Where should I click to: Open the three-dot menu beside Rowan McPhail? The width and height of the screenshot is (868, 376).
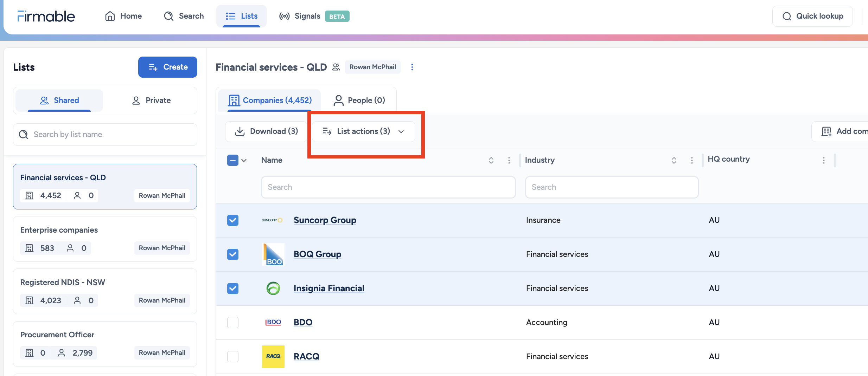[412, 67]
